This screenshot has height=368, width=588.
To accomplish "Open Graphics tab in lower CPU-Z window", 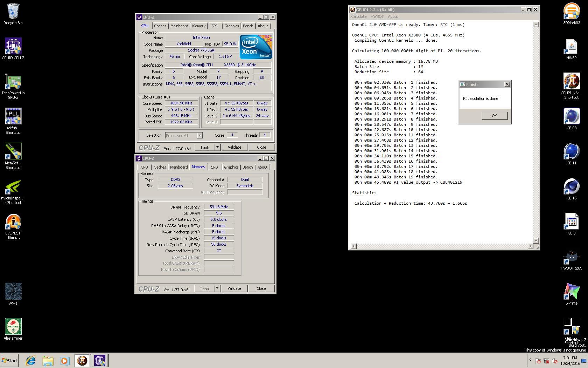I will (x=231, y=167).
